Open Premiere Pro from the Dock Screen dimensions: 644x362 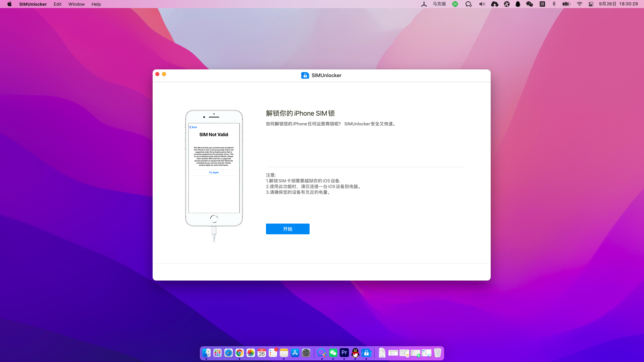tap(344, 353)
